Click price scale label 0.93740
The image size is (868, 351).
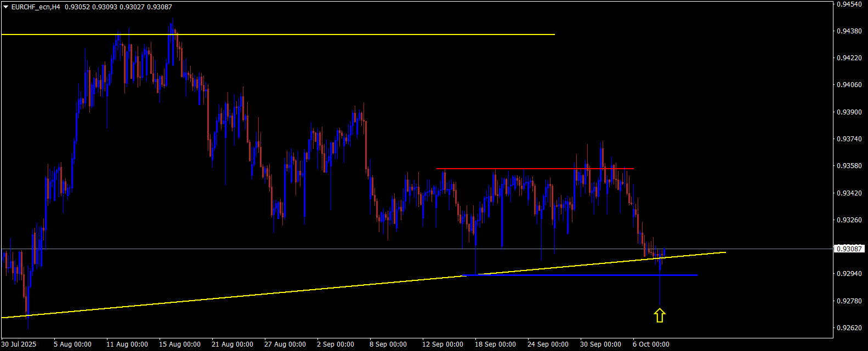848,139
